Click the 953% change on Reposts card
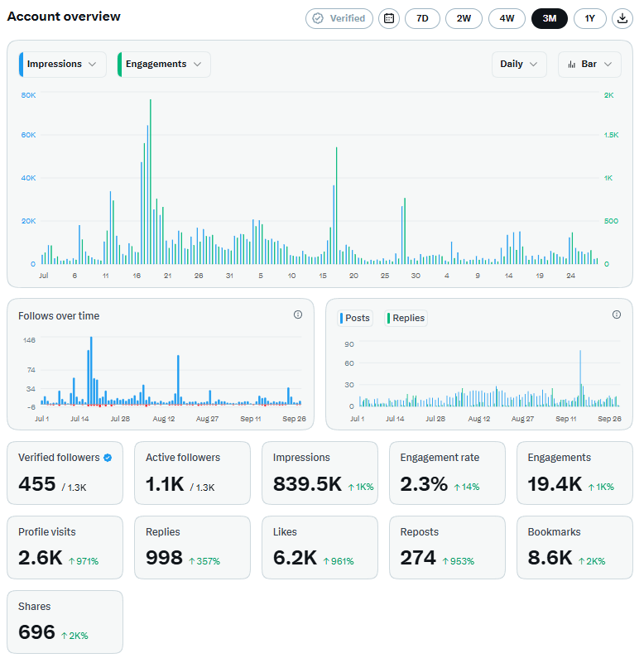This screenshot has height=658, width=644. click(459, 561)
